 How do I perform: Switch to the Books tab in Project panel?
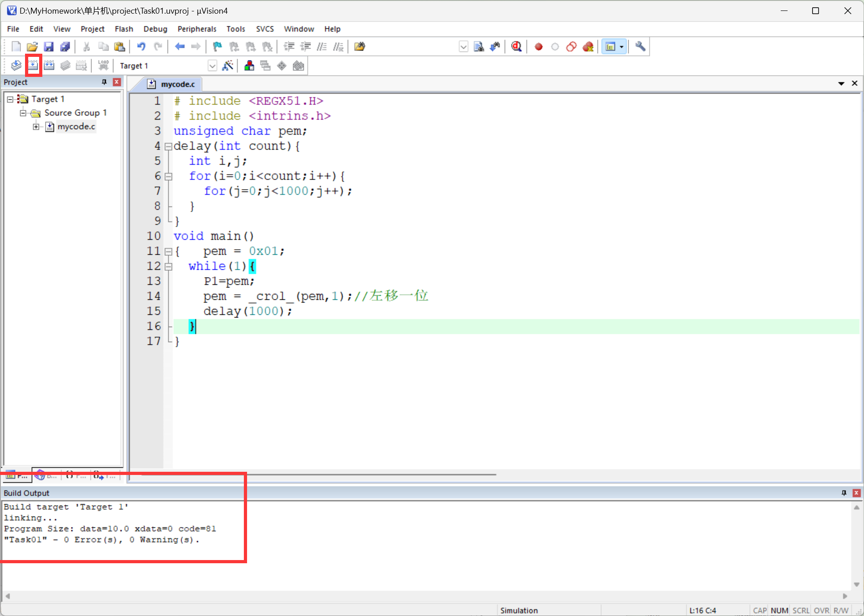pos(46,475)
